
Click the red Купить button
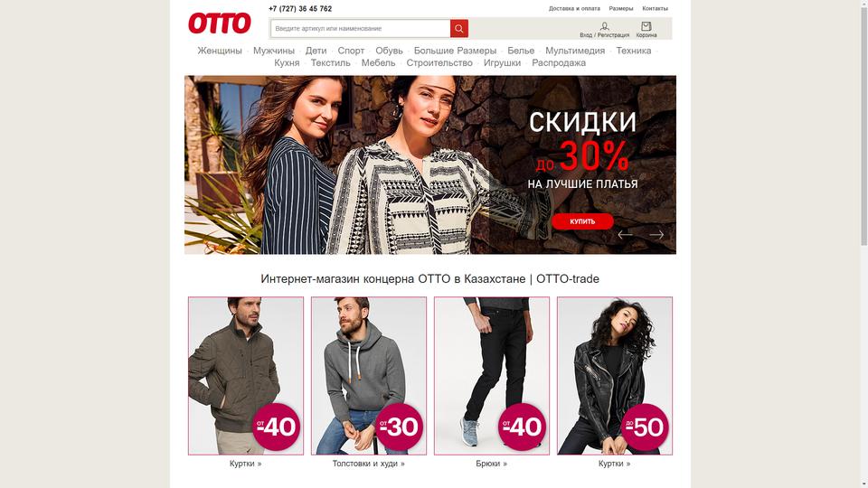click(x=582, y=221)
